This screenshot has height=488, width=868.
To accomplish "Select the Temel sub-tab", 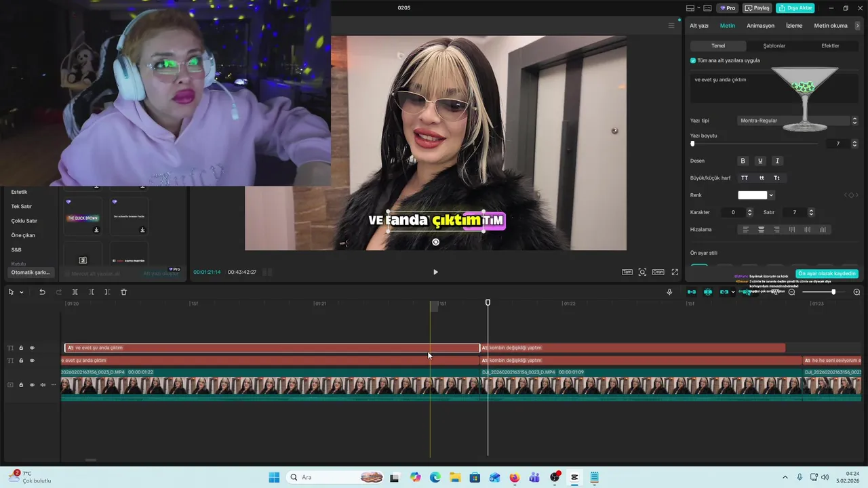I will click(x=718, y=46).
